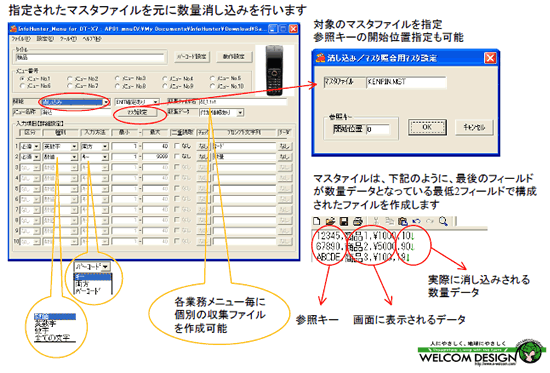
Task: Click the text line starting 67890 in editor
Action: (365, 246)
